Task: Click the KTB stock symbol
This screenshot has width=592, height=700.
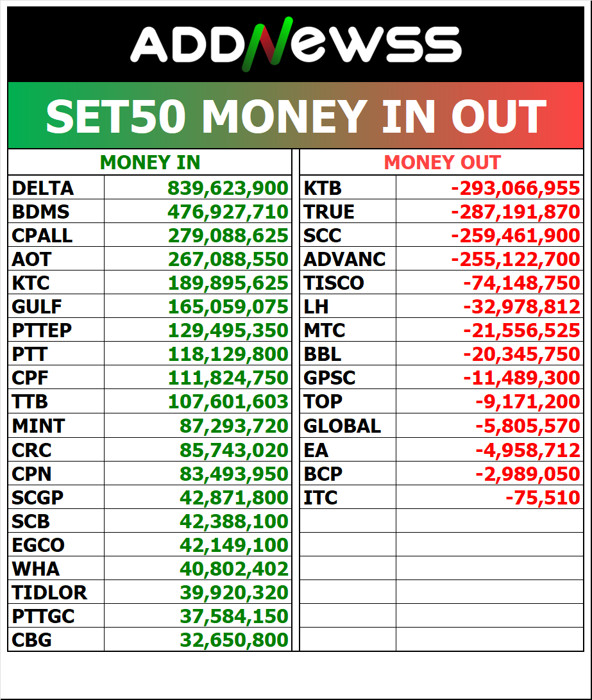Action: pos(323,188)
